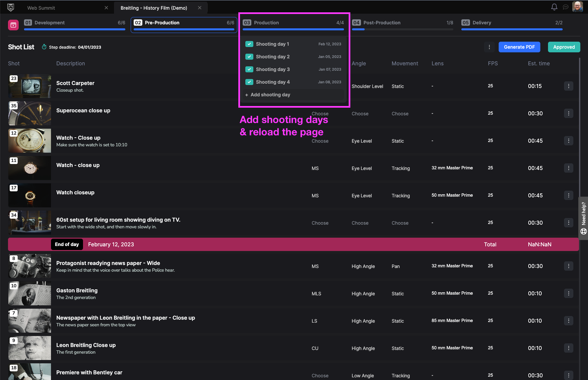Viewport: 588px width, 380px height.
Task: Click the End of day label
Action: tap(67, 244)
